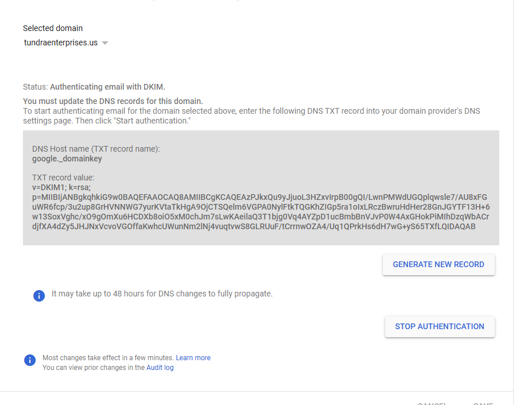
Task: Select the google._domainkey host name text
Action: click(x=67, y=159)
